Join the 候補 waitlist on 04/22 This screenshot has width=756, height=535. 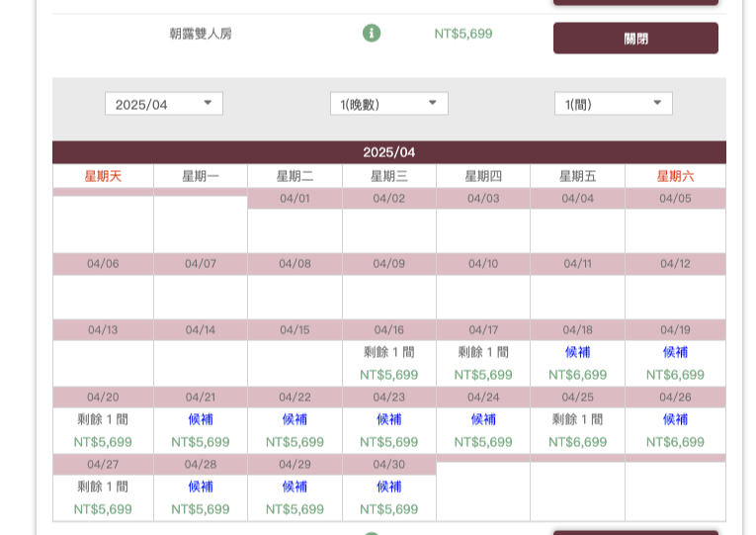(x=294, y=419)
